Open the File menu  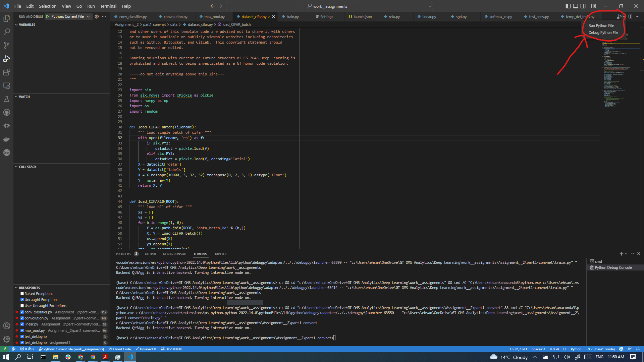pos(18,6)
